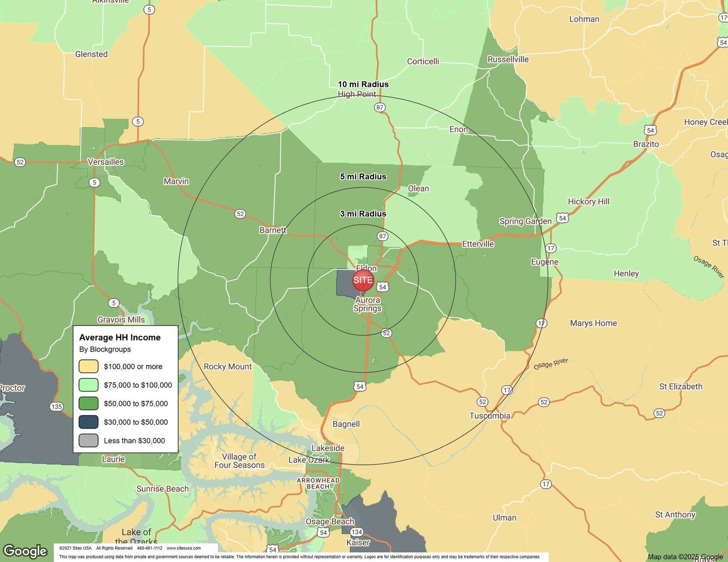Image resolution: width=728 pixels, height=562 pixels.
Task: Click the Tuscumbia place label
Action: (x=490, y=416)
